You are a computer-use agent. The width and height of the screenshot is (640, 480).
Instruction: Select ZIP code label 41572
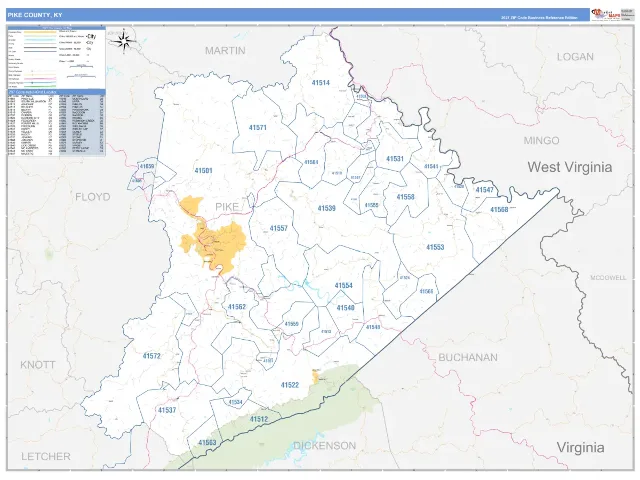[x=151, y=356]
